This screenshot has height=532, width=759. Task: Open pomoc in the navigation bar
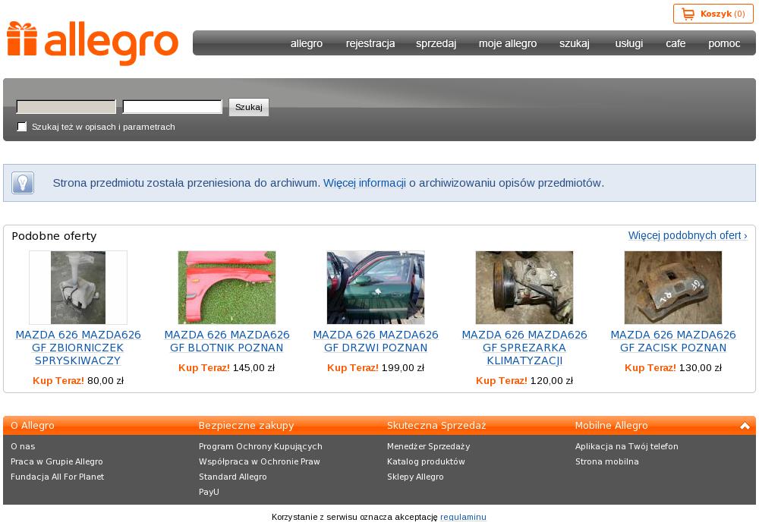(724, 43)
